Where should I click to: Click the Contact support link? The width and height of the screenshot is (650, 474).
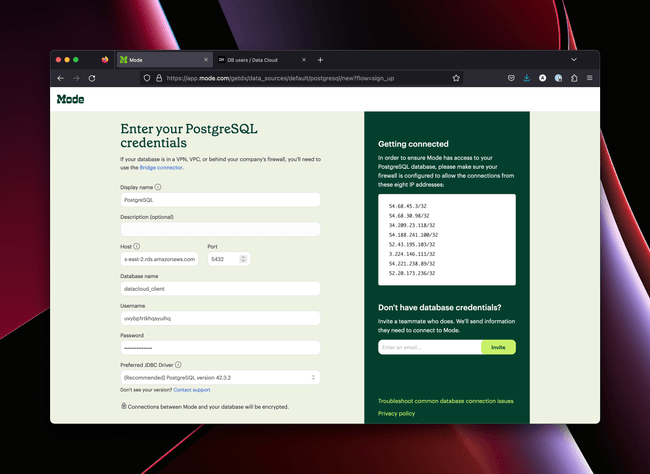point(192,389)
